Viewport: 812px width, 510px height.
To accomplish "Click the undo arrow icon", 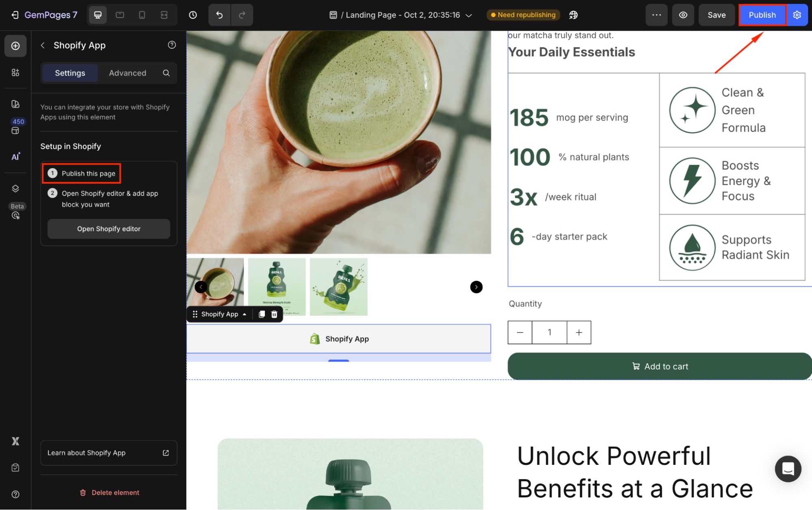I will 219,15.
